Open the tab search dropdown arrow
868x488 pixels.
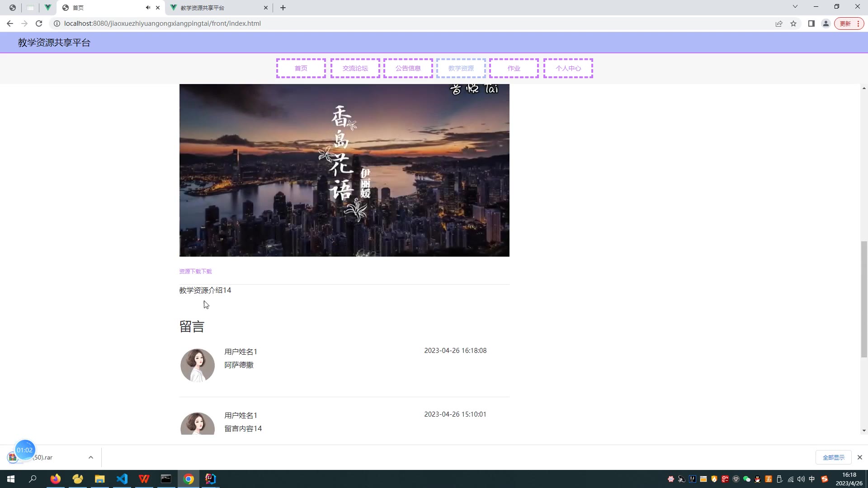(795, 7)
